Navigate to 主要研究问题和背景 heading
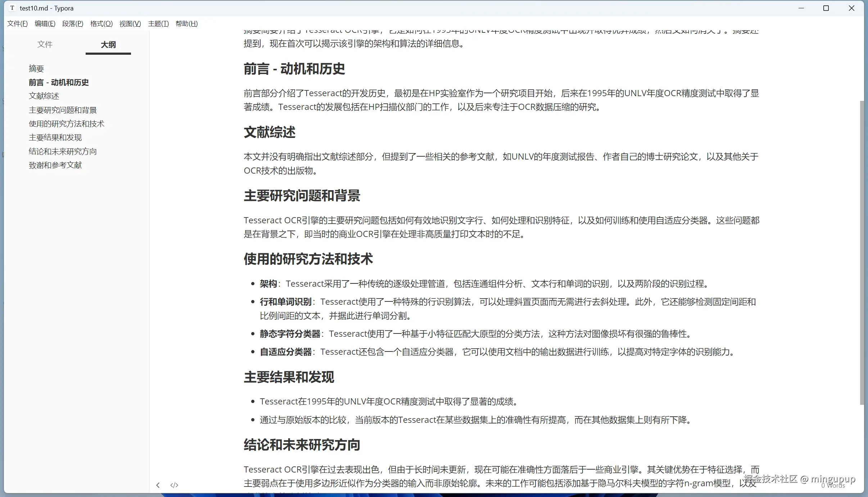Viewport: 868px width, 497px height. 63,110
